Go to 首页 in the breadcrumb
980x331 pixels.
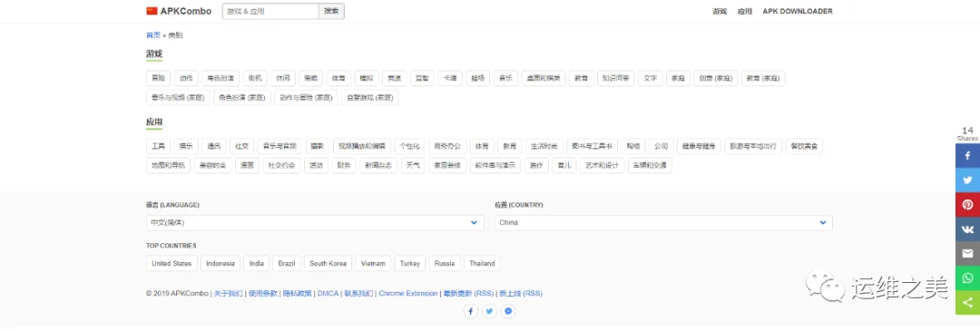point(153,35)
